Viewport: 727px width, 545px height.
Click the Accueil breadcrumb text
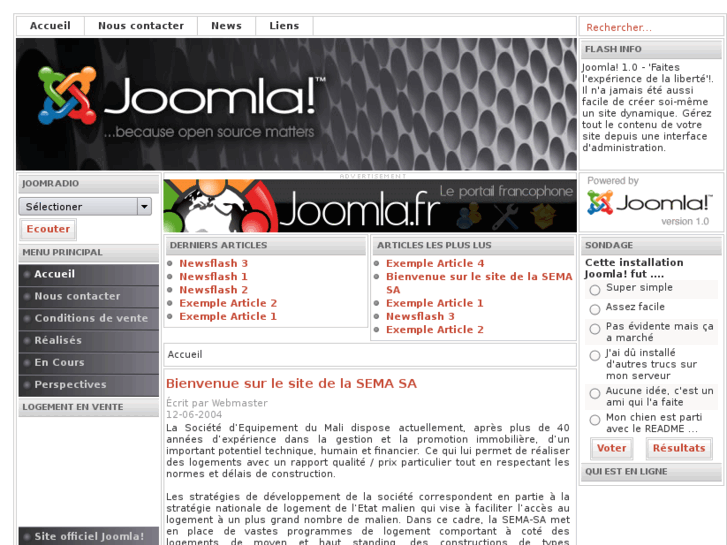coord(185,355)
